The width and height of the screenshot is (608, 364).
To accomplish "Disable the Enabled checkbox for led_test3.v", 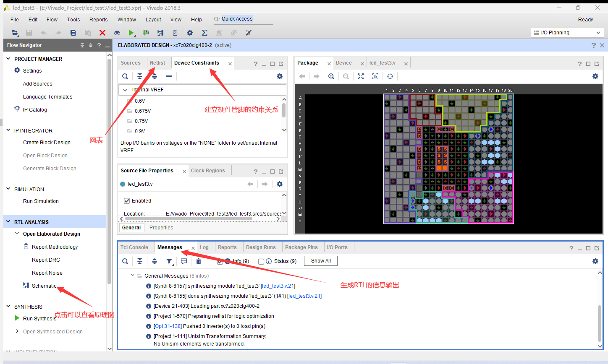I will point(127,200).
